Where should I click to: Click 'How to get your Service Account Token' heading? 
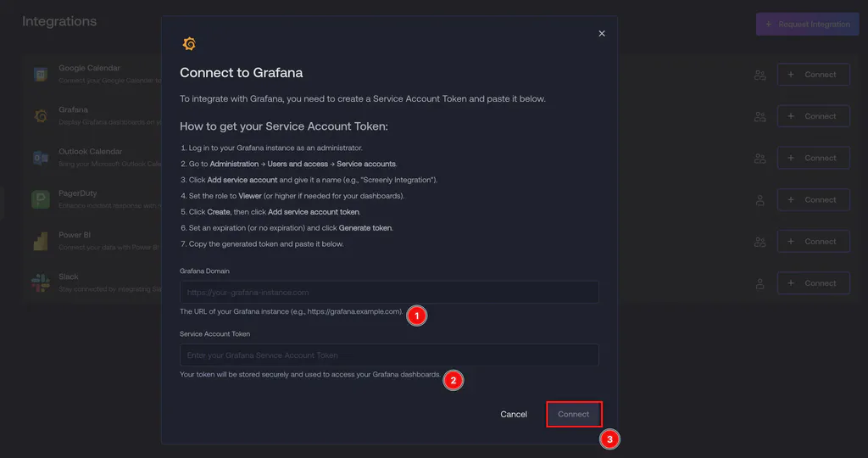[x=284, y=126]
